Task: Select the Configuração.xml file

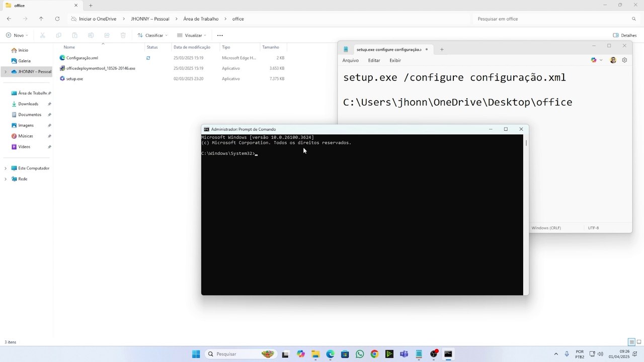Action: [82, 58]
